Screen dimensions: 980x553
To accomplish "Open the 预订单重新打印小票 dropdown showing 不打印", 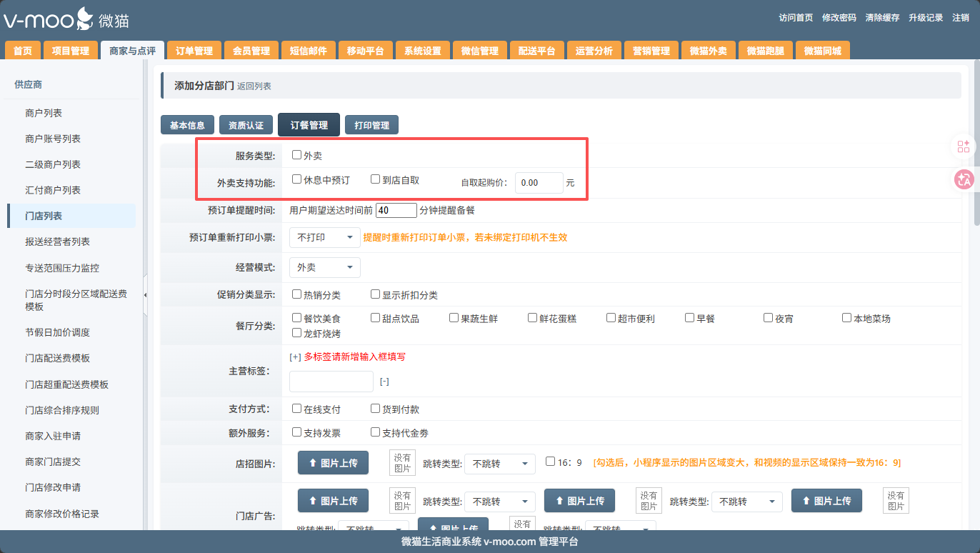I will pos(324,237).
